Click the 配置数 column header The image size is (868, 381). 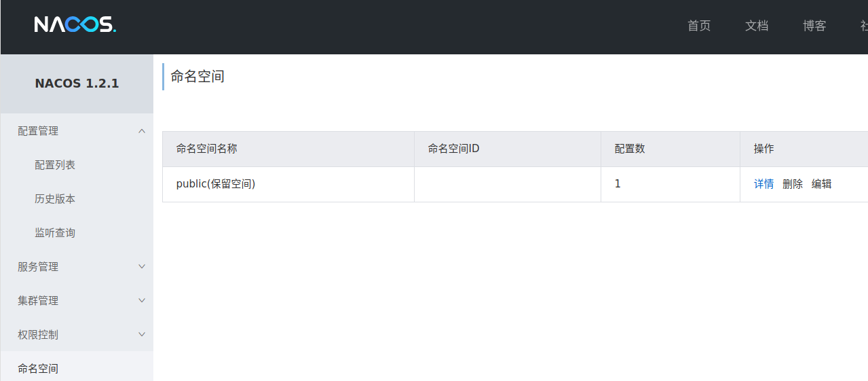click(x=630, y=149)
